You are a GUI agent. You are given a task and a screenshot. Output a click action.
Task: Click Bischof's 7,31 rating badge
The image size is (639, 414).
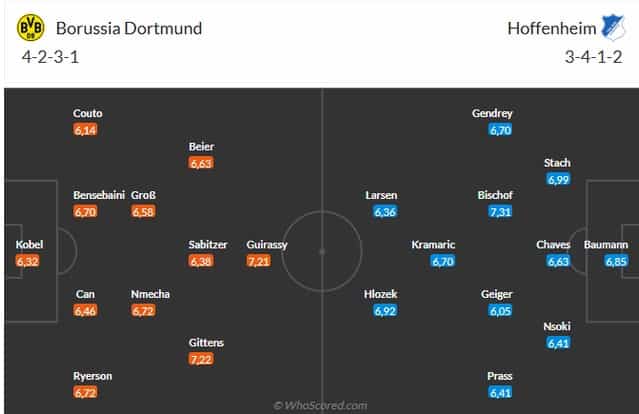[500, 211]
